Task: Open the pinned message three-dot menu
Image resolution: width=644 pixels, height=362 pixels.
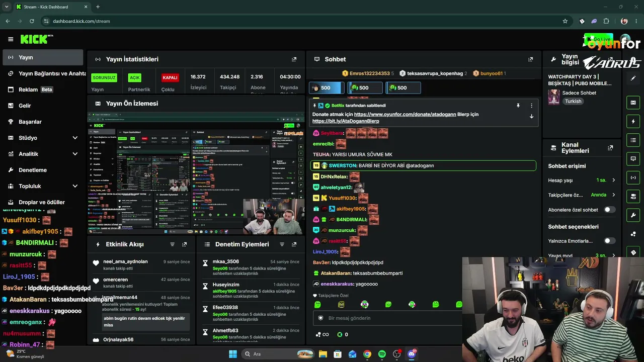Action: (531, 106)
